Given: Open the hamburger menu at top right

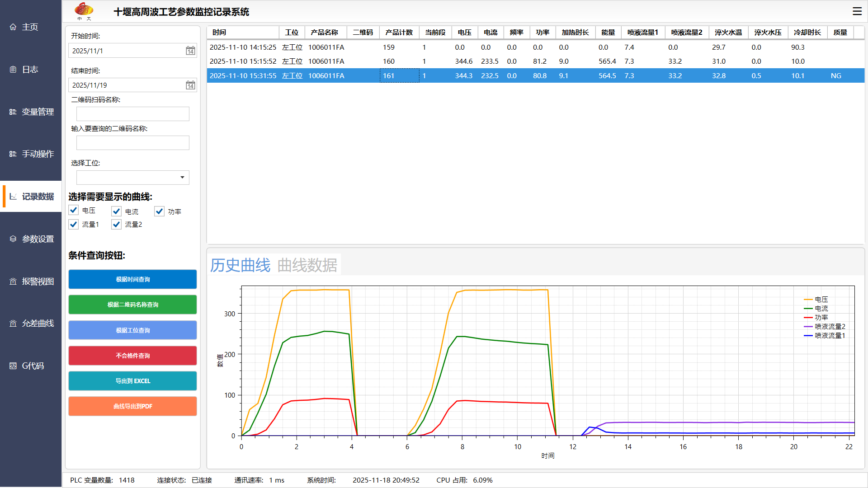Looking at the screenshot, I should [857, 11].
